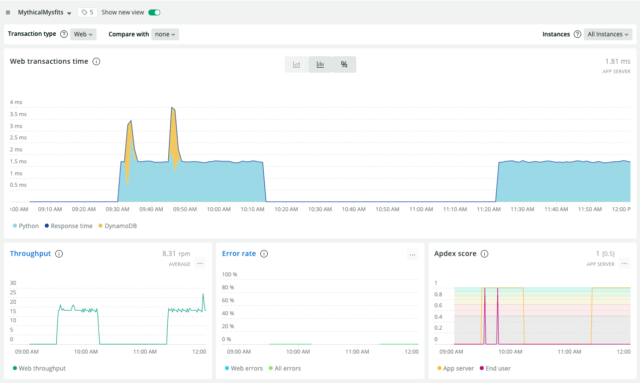Select the 10:00 AM label on main chart
Viewport: 640px width, 383px height.
(219, 209)
